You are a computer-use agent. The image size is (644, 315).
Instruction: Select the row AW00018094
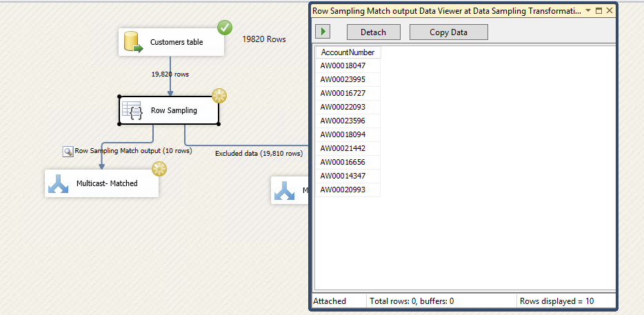348,134
